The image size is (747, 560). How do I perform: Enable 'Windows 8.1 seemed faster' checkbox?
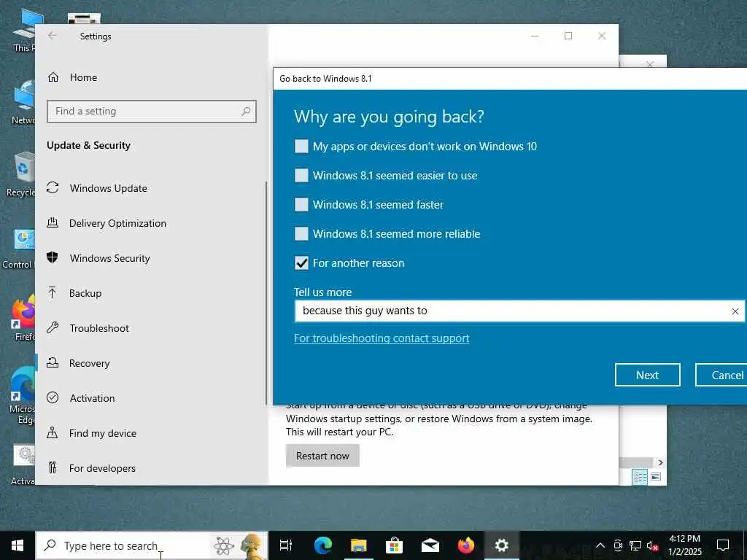coord(301,205)
